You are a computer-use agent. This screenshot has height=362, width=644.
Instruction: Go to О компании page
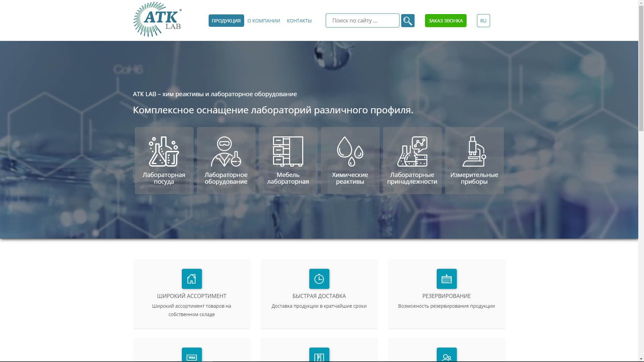coord(264,21)
